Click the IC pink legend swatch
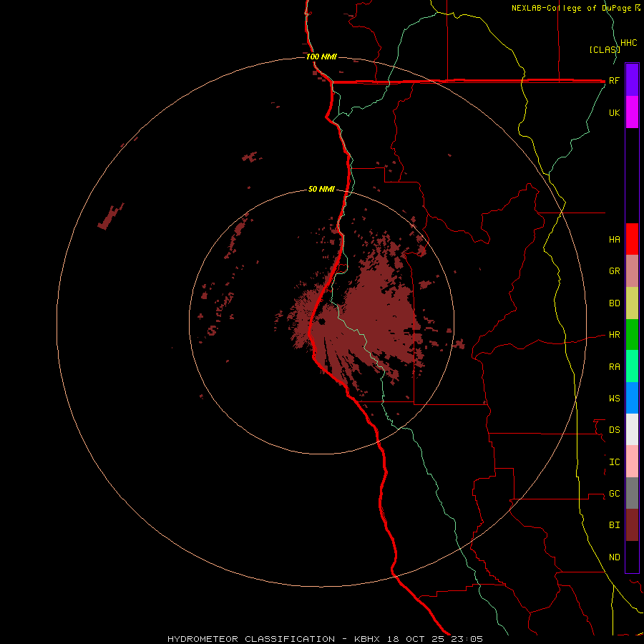644x644 pixels. [x=632, y=462]
